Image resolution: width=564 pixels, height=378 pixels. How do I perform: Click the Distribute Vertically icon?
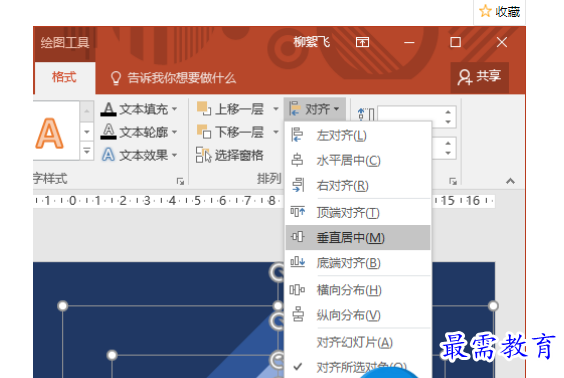(298, 314)
